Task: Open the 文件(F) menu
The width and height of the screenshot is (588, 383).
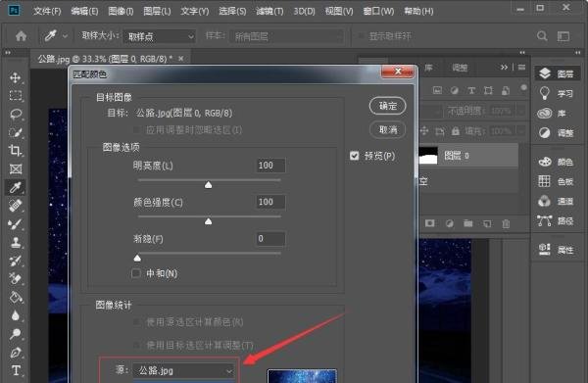Action: pos(47,11)
